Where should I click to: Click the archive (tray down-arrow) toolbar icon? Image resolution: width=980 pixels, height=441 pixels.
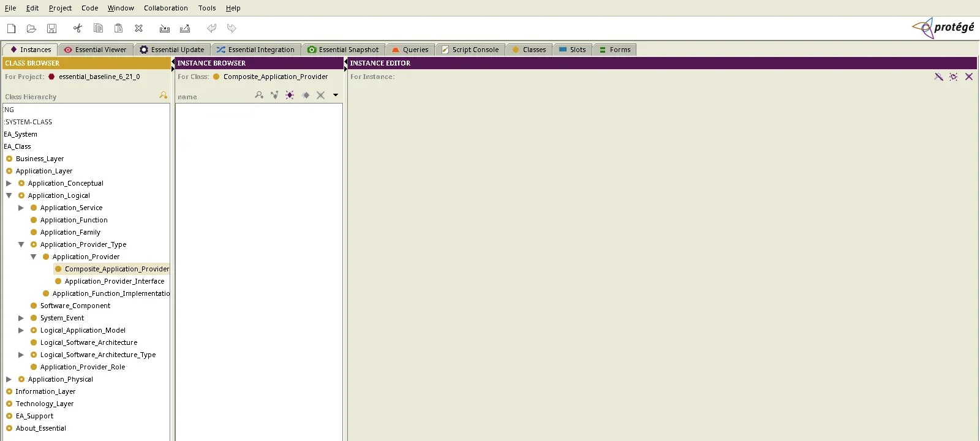click(x=165, y=28)
